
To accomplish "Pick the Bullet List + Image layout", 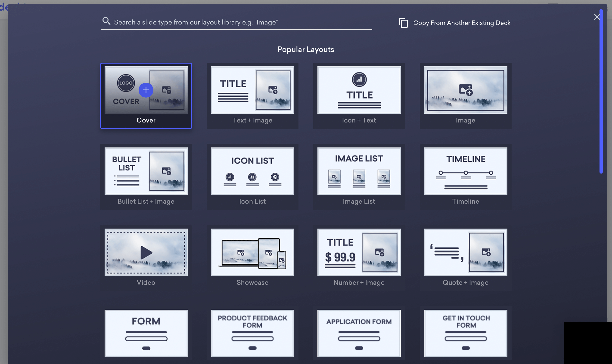I will 146,177.
